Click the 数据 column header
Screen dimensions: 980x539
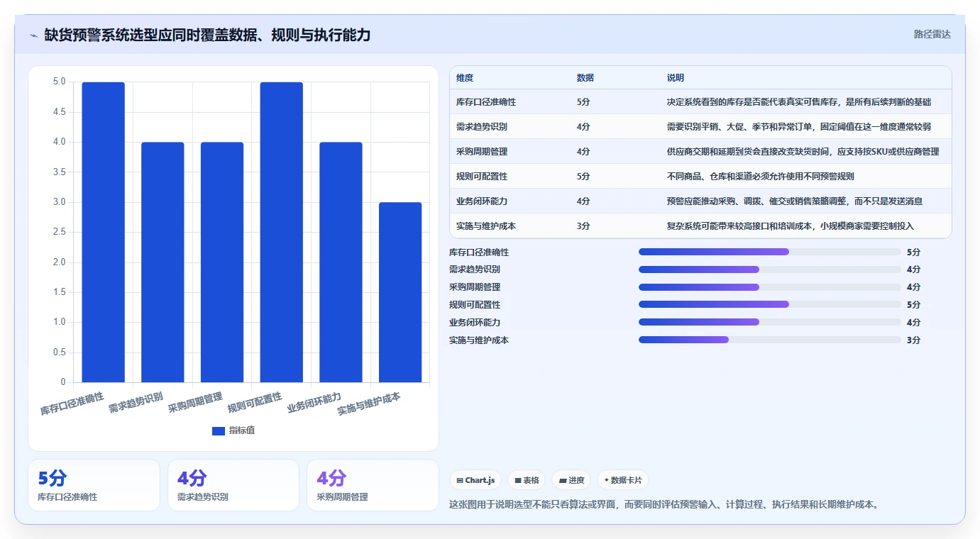click(585, 77)
